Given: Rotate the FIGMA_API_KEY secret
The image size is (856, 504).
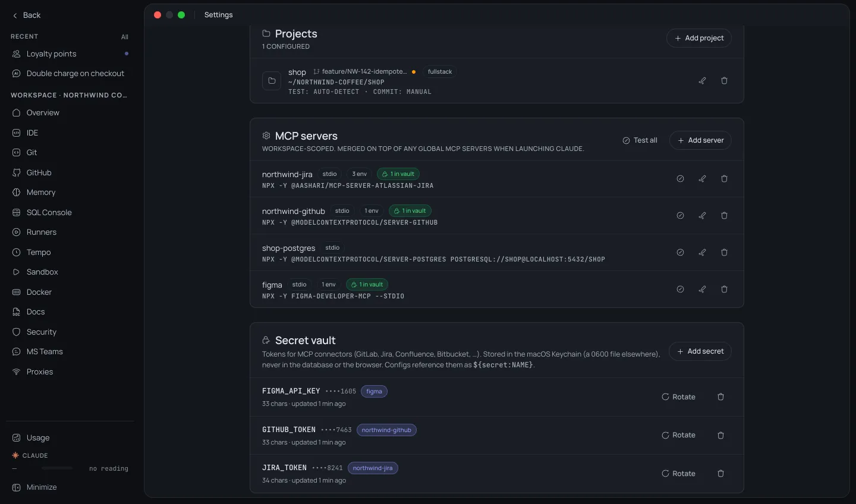Looking at the screenshot, I should tap(678, 397).
